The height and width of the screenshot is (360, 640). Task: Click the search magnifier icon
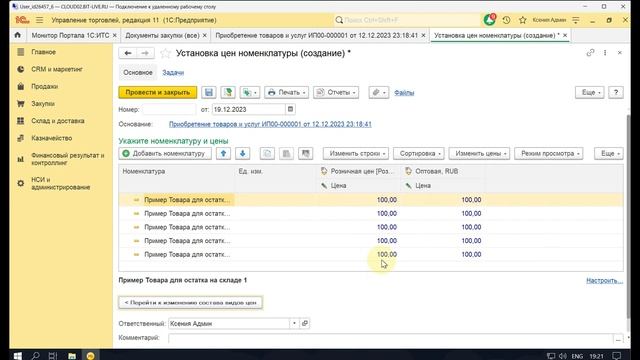(339, 20)
